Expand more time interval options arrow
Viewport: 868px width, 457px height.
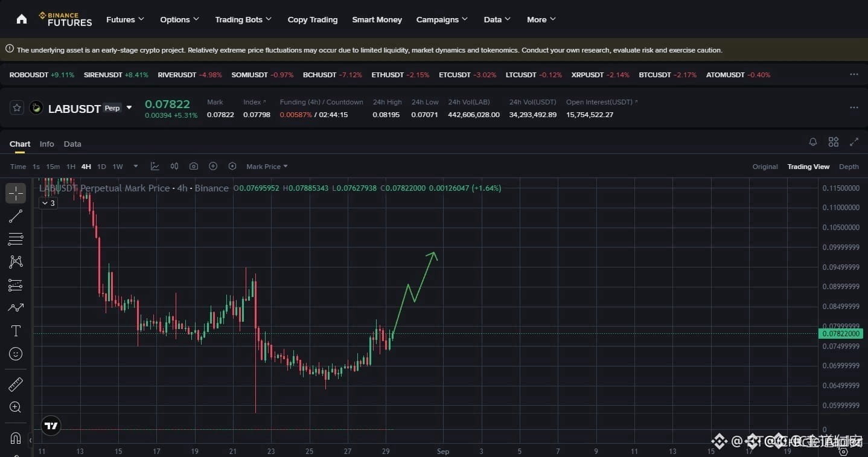point(136,166)
